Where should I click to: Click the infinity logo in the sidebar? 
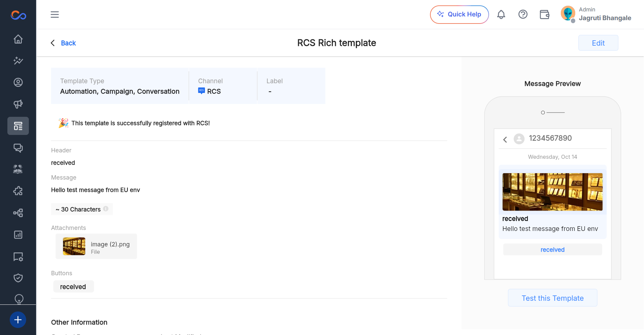[18, 15]
